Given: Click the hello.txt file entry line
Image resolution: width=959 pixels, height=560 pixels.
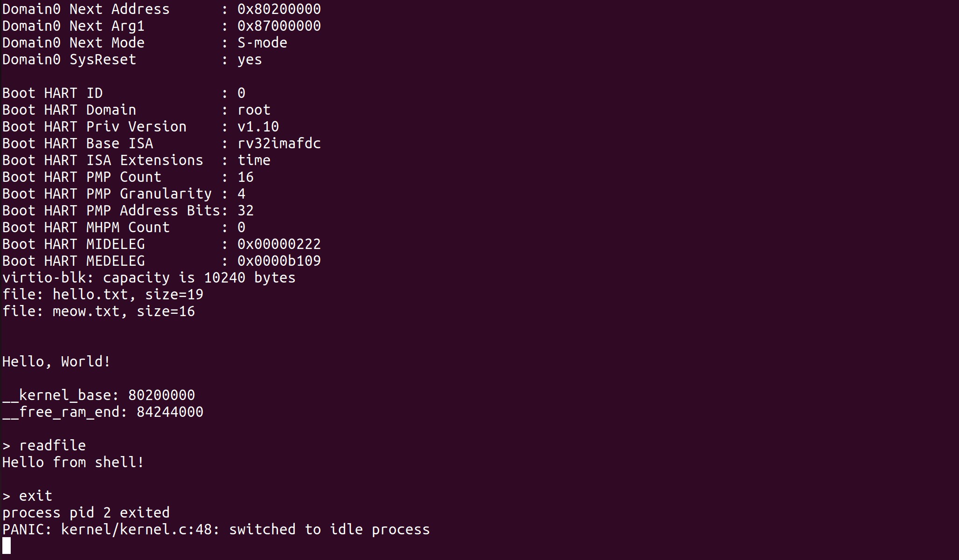Looking at the screenshot, I should 103,294.
